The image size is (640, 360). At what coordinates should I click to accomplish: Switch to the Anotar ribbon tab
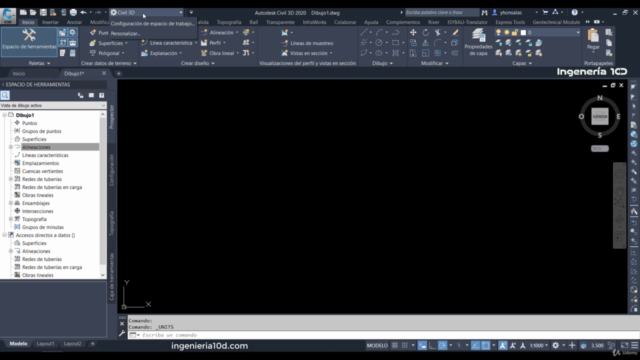74,22
